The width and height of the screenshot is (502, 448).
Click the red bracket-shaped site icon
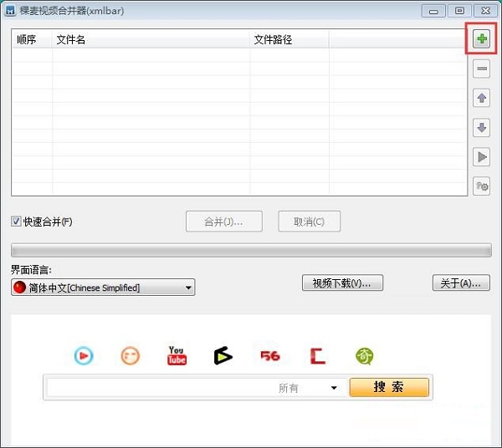[318, 356]
